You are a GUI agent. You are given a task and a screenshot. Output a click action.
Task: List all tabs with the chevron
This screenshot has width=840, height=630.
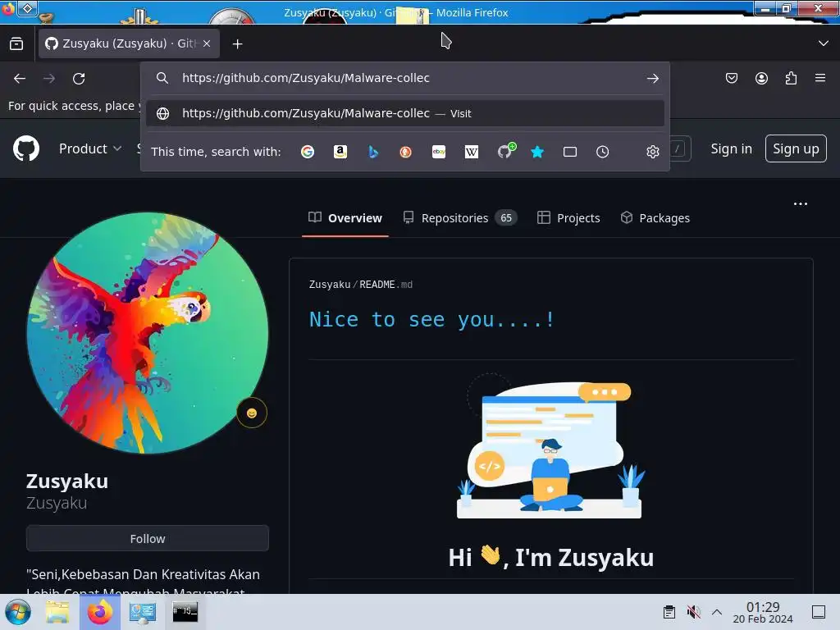pos(824,43)
